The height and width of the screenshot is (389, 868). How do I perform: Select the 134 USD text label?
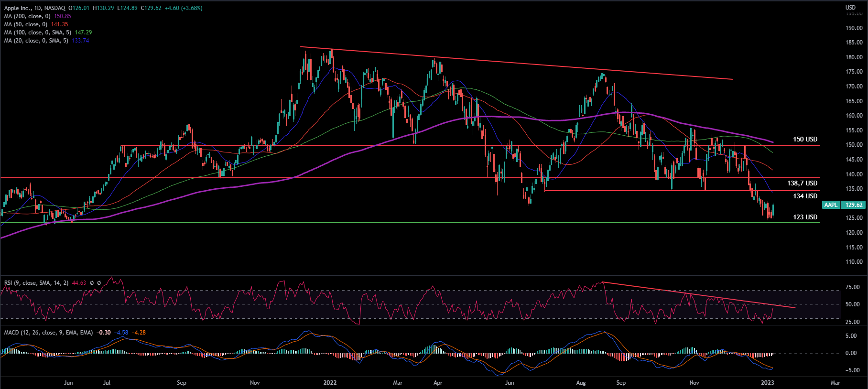pyautogui.click(x=805, y=196)
